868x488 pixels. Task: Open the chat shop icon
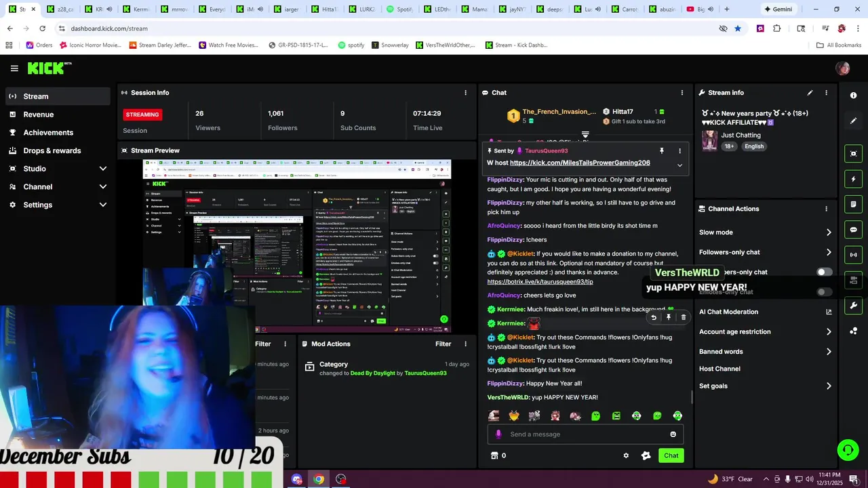(494, 455)
